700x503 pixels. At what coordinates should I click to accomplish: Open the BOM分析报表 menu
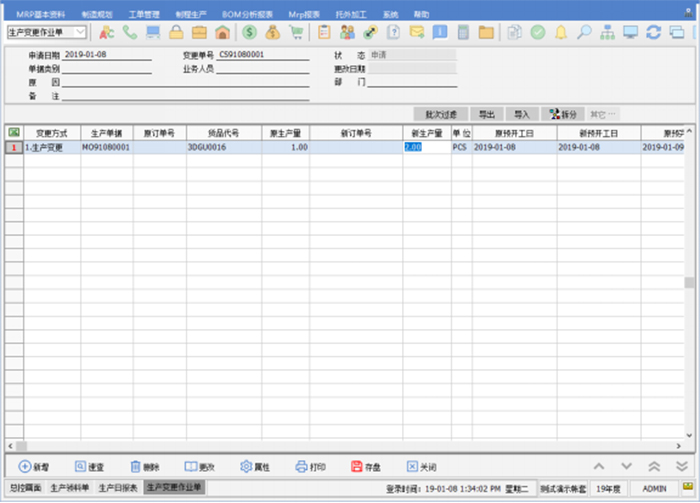246,15
